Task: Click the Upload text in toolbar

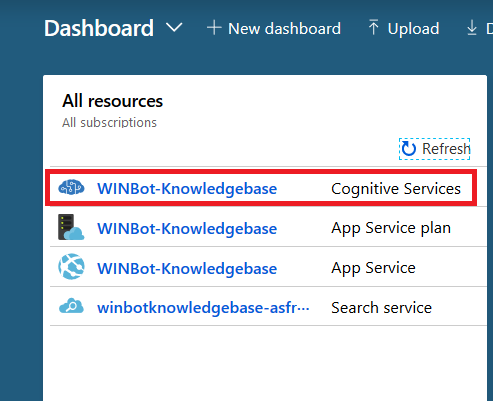Action: (x=413, y=29)
